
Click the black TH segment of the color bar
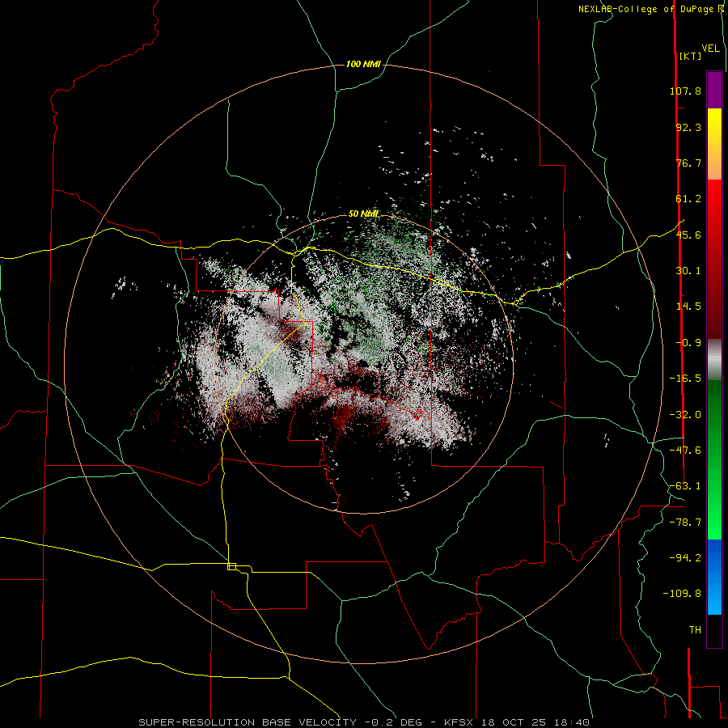point(714,630)
